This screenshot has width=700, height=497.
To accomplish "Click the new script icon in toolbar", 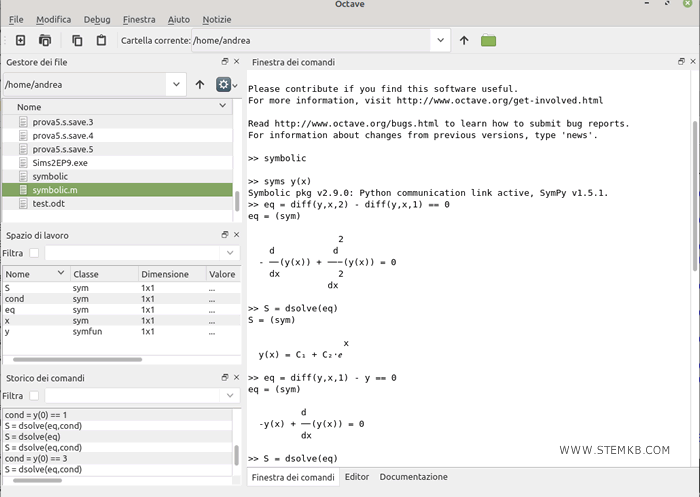I will click(20, 40).
